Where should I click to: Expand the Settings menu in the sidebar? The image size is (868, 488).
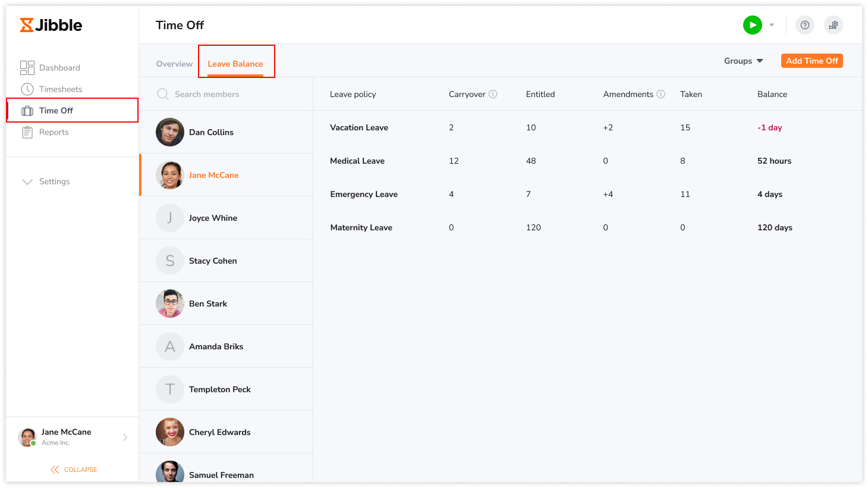pyautogui.click(x=54, y=181)
